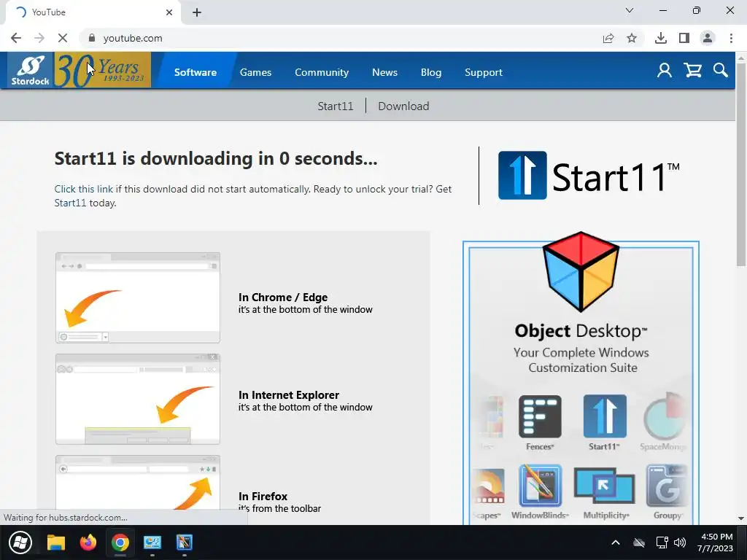Click the 'Click this link' download link
Viewport: 747px width, 560px height.
84,189
